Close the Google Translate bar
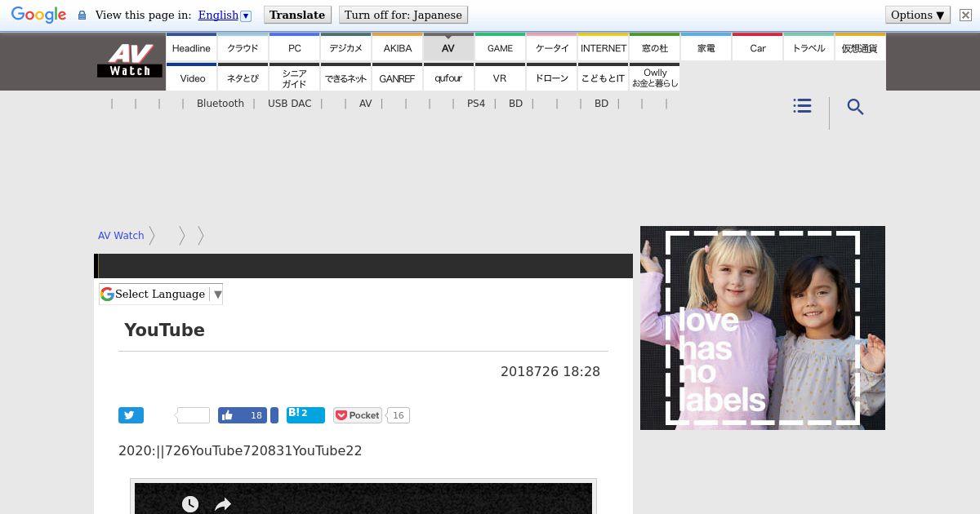Viewport: 980px width, 514px height. coord(965,15)
